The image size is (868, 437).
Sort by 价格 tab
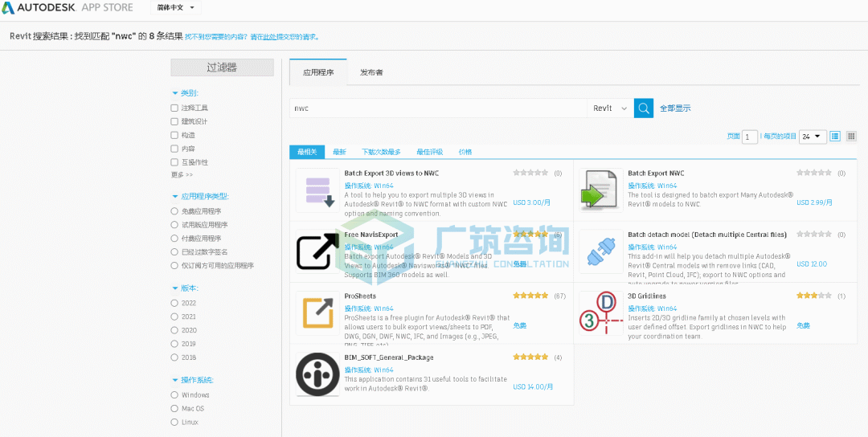click(x=465, y=152)
